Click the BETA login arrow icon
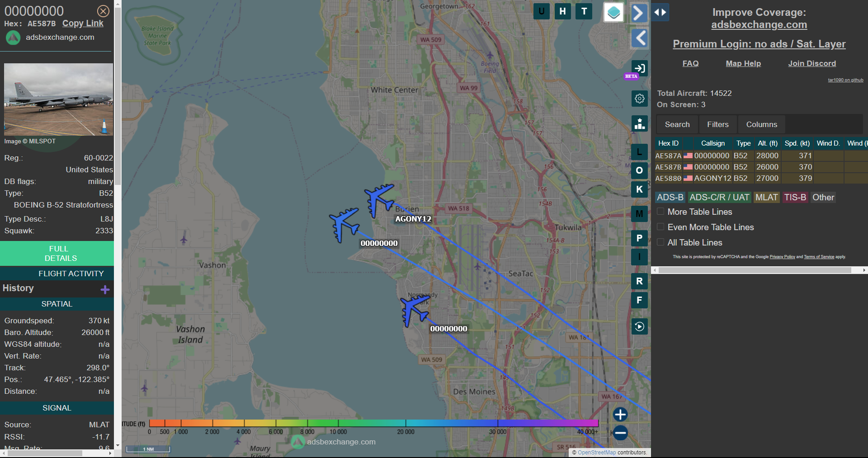The image size is (868, 458). click(x=639, y=68)
